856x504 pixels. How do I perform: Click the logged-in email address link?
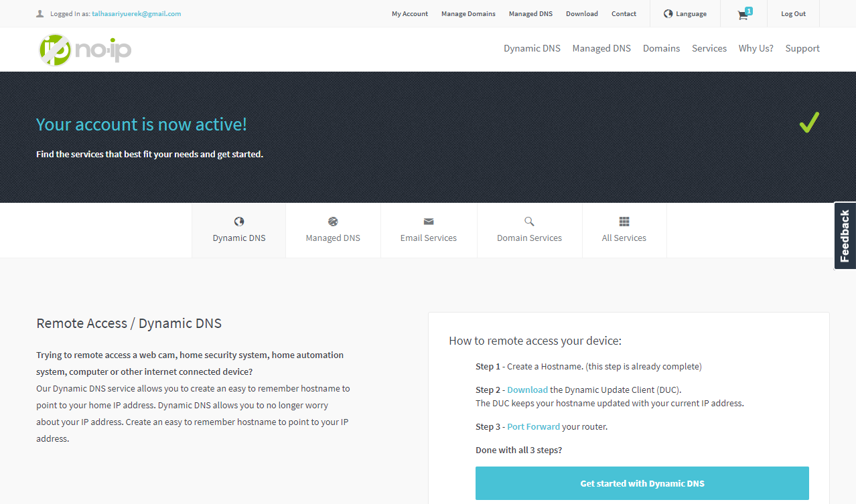tap(136, 13)
